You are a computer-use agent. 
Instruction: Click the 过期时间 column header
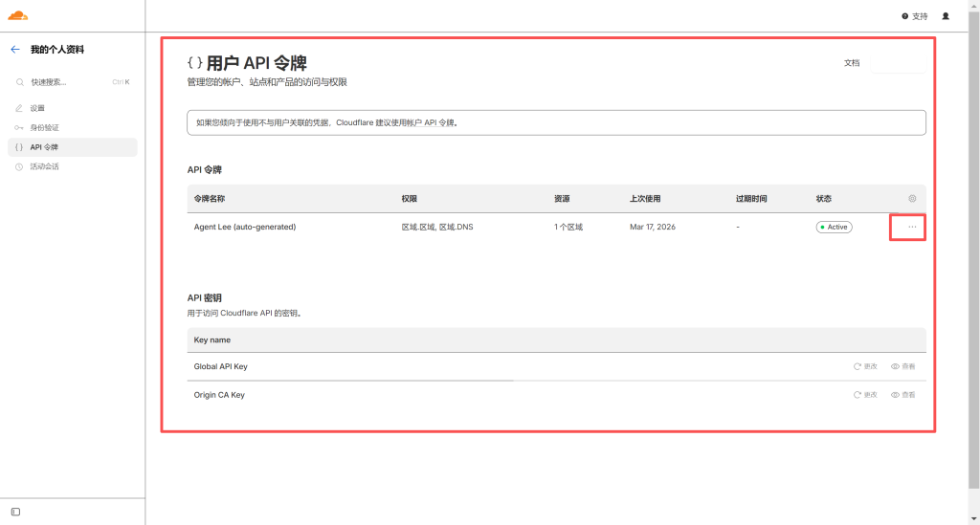[x=751, y=199]
